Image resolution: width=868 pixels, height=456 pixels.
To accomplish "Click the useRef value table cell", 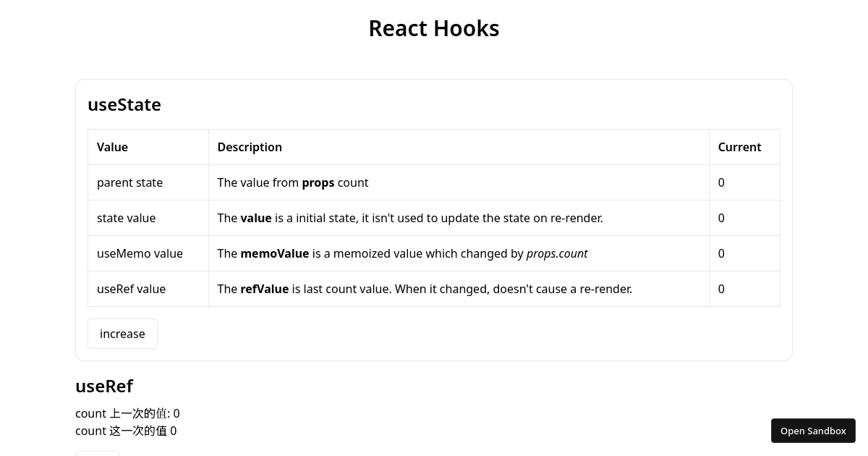I will 132,289.
